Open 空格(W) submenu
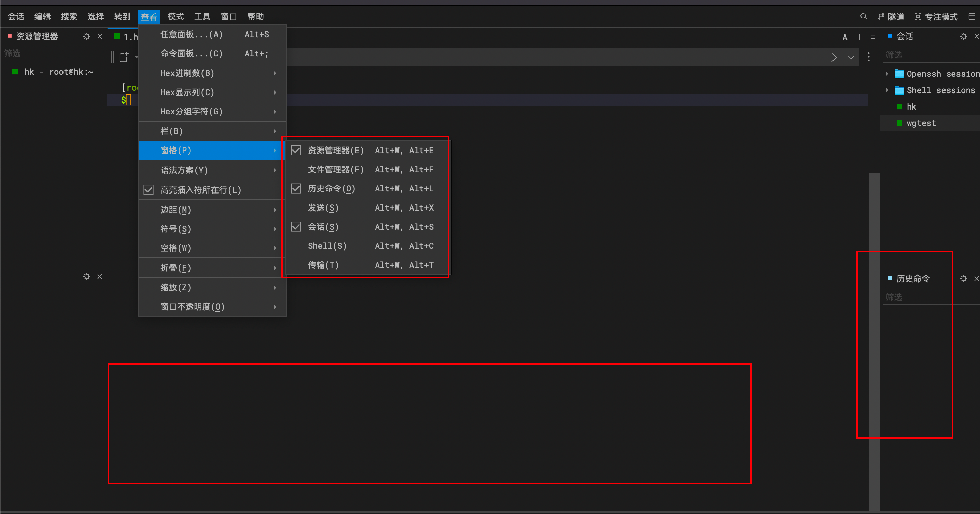This screenshot has height=514, width=980. pos(212,248)
